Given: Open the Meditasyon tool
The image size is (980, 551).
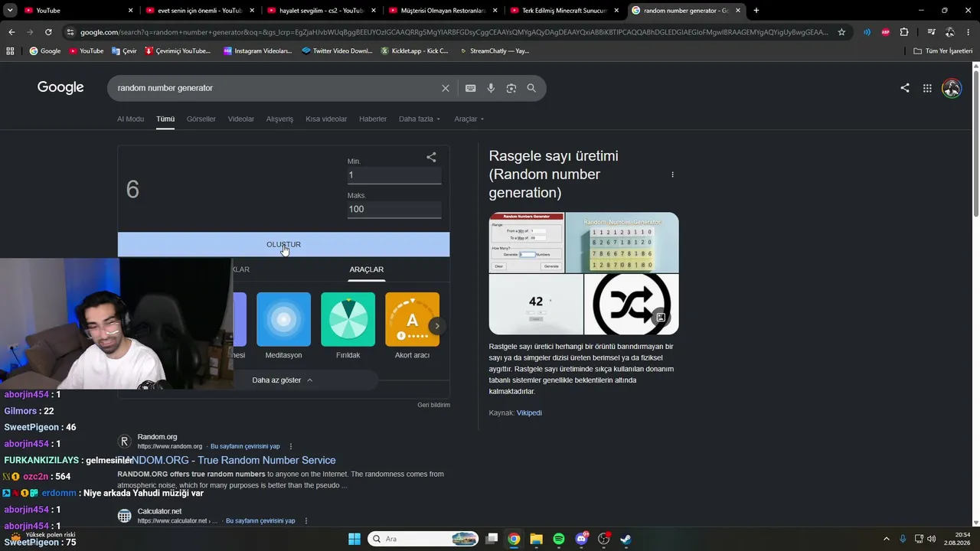Looking at the screenshot, I should [x=283, y=326].
